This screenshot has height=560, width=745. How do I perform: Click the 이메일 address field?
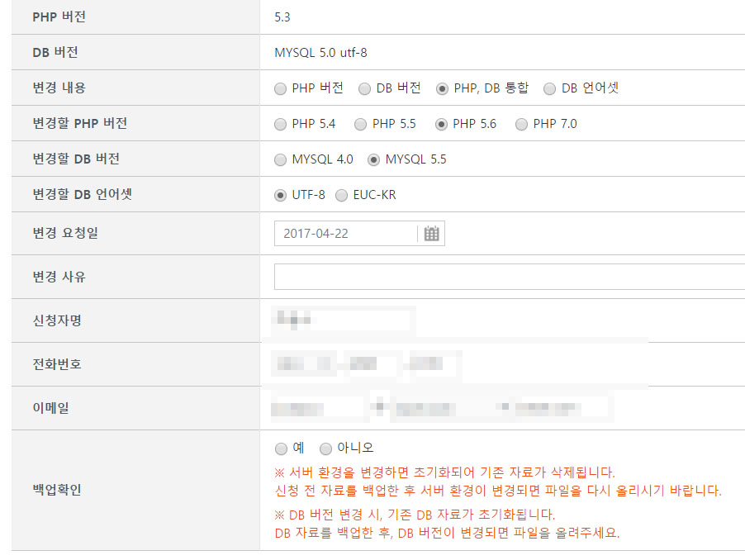pyautogui.click(x=318, y=408)
